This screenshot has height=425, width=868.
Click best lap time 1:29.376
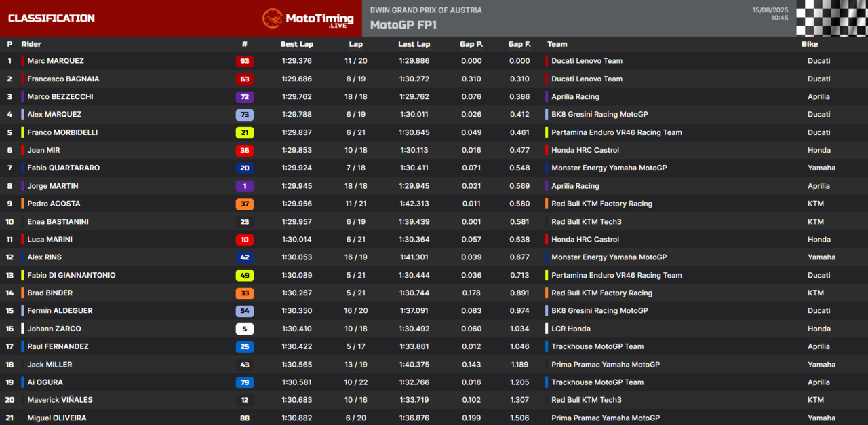297,61
